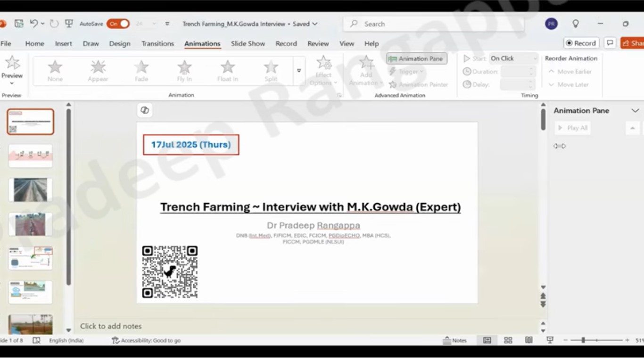Select the Slide Show tab

point(248,43)
